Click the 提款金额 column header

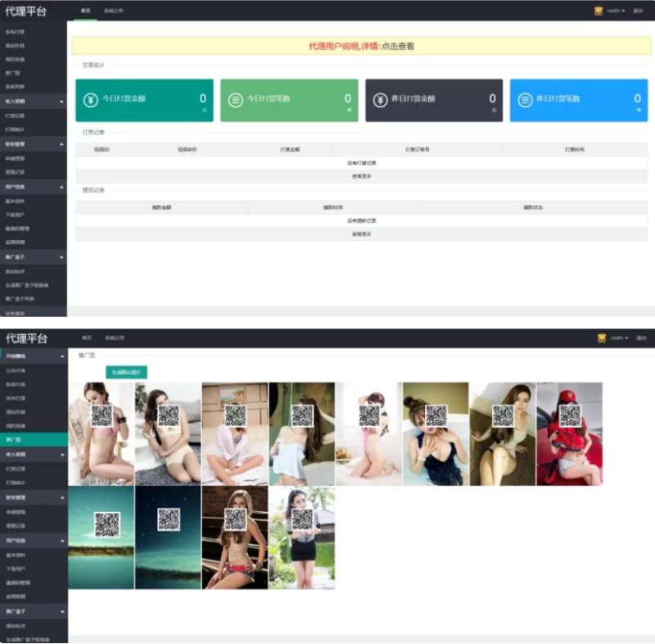[x=161, y=207]
